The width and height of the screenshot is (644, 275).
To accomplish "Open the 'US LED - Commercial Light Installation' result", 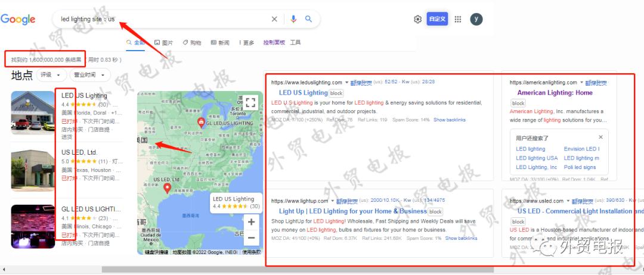I will (x=580, y=211).
